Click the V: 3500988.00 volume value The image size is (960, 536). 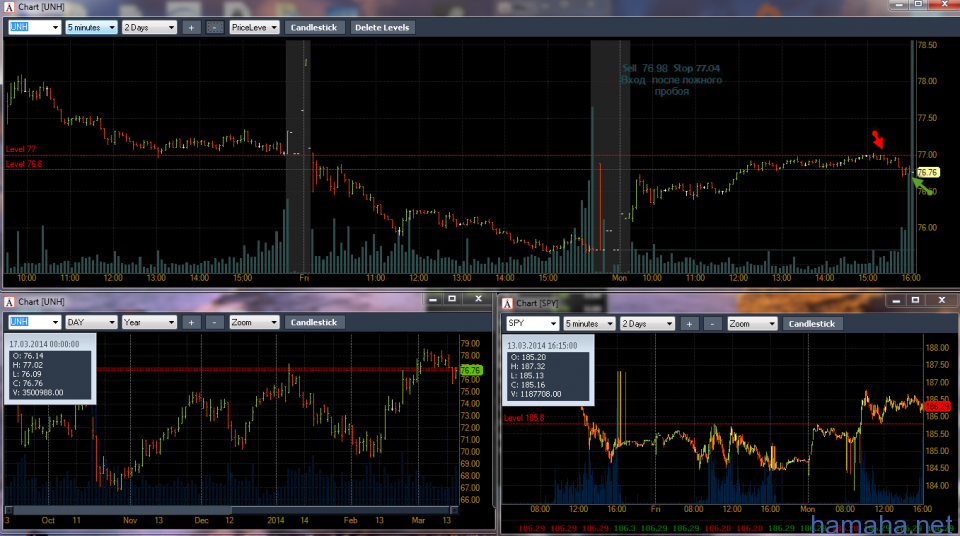[38, 393]
